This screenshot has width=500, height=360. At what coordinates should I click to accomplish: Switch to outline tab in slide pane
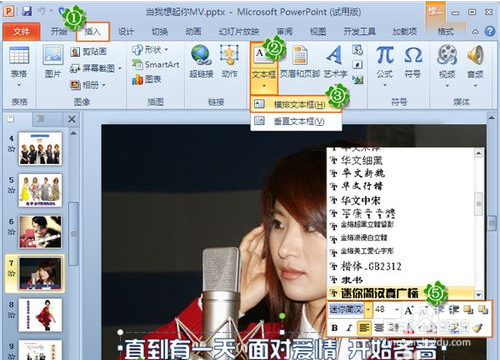pyautogui.click(x=41, y=119)
